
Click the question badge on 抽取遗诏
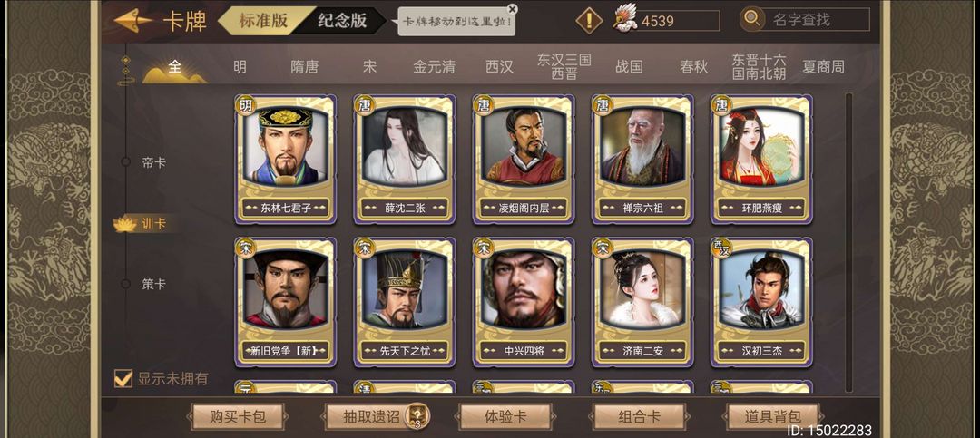(414, 416)
